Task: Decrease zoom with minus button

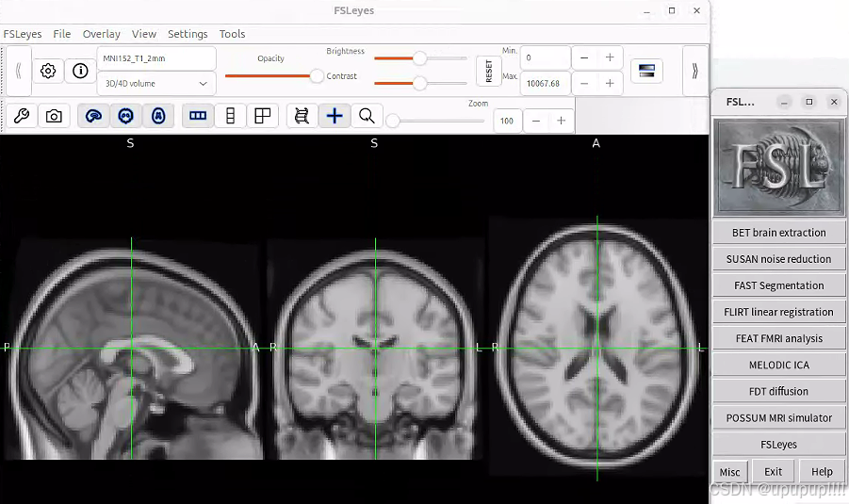Action: (x=535, y=121)
